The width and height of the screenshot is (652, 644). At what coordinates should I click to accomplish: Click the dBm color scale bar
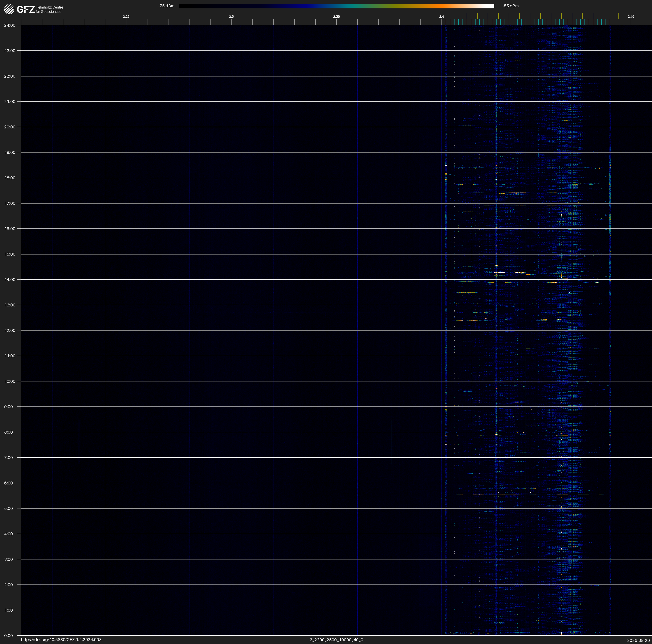tap(337, 6)
